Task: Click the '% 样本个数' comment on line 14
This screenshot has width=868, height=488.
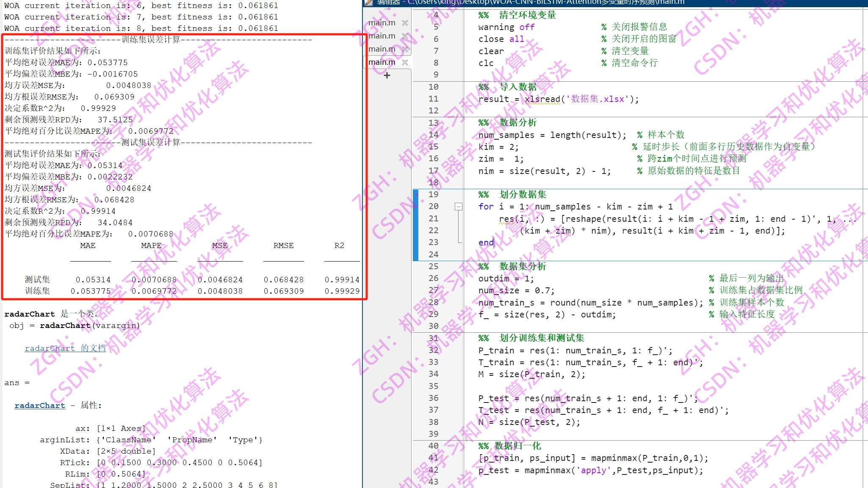Action: (661, 135)
